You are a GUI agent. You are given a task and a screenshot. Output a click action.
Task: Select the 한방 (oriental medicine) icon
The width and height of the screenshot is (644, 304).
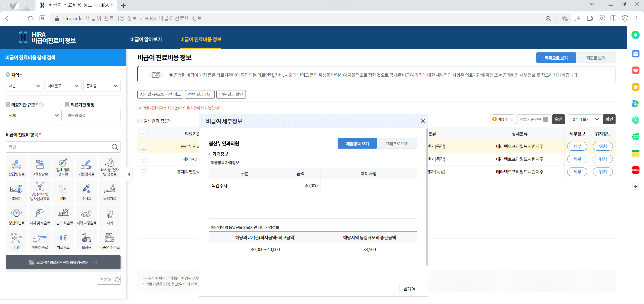click(x=16, y=240)
